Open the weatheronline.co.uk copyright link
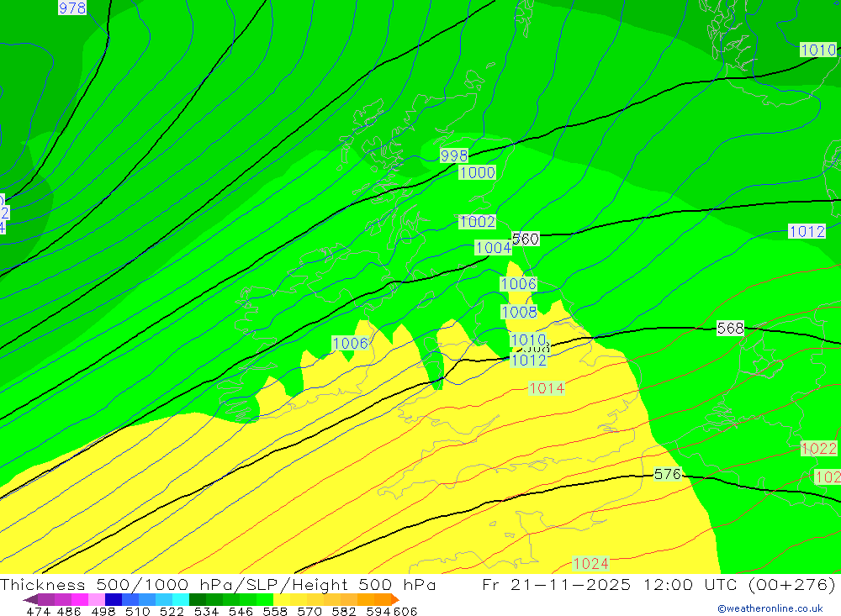Viewport: 841px width, 616px height. (x=770, y=608)
